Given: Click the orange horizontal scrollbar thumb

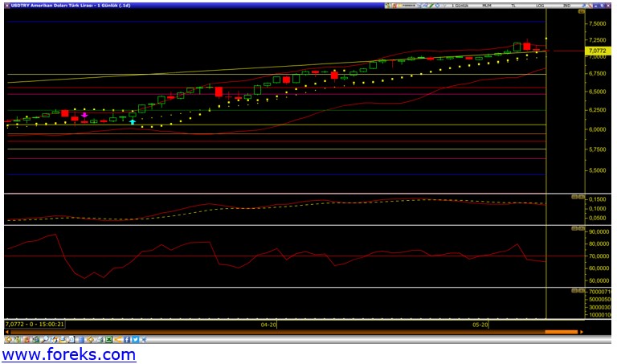Looking at the screenshot, I should pos(556,332).
